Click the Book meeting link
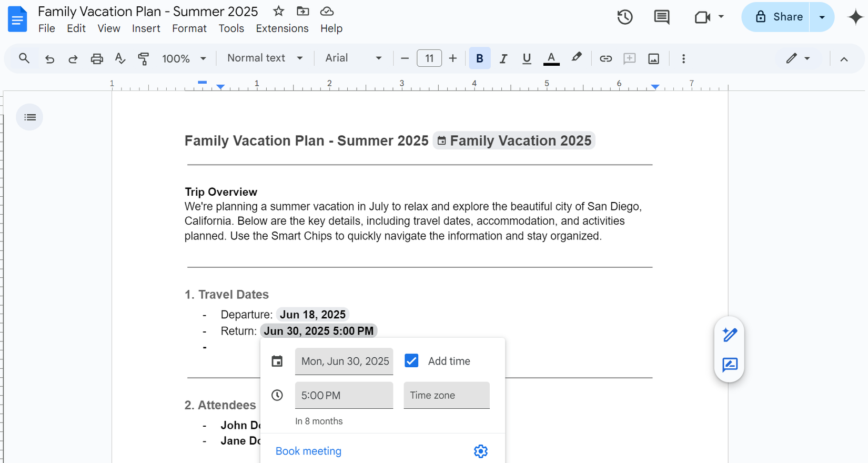This screenshot has width=868, height=463. (308, 451)
